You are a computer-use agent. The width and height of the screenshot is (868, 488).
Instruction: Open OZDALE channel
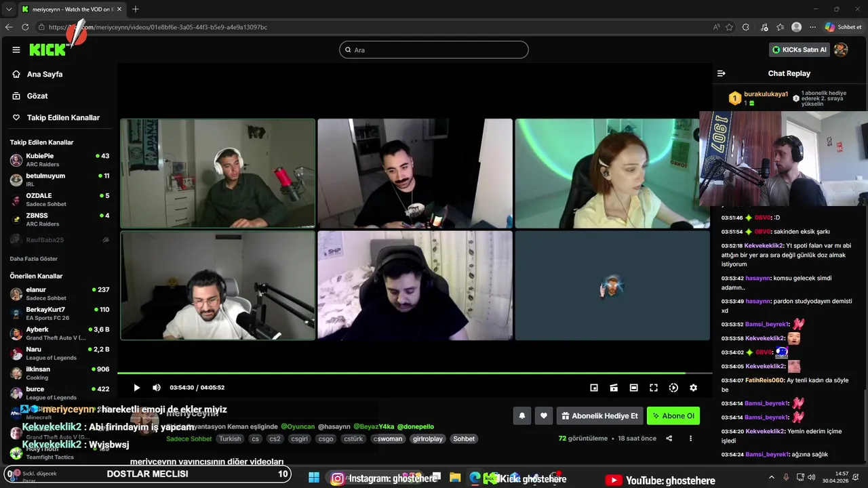(x=59, y=200)
